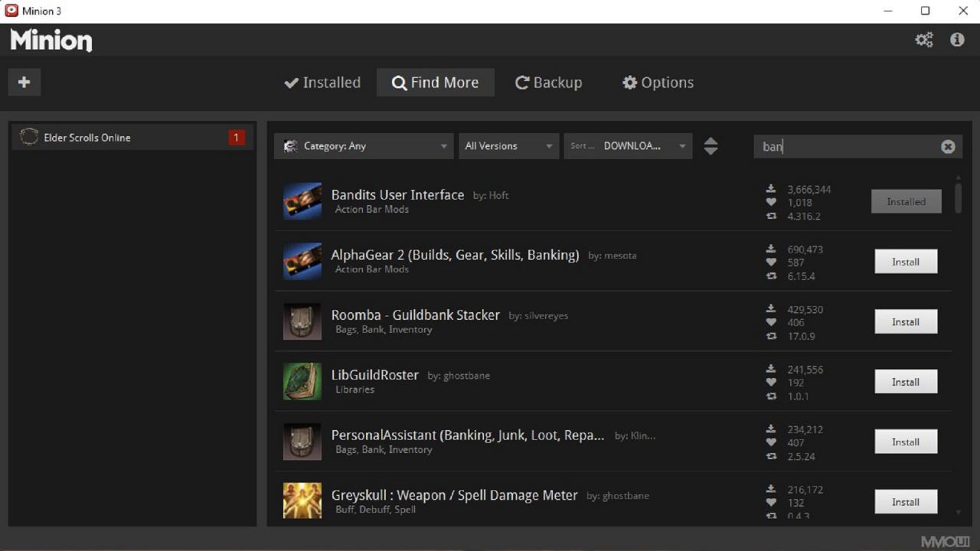Toggle sort direction with the up-down arrows
Image resolution: width=980 pixels, height=551 pixels.
click(x=710, y=145)
